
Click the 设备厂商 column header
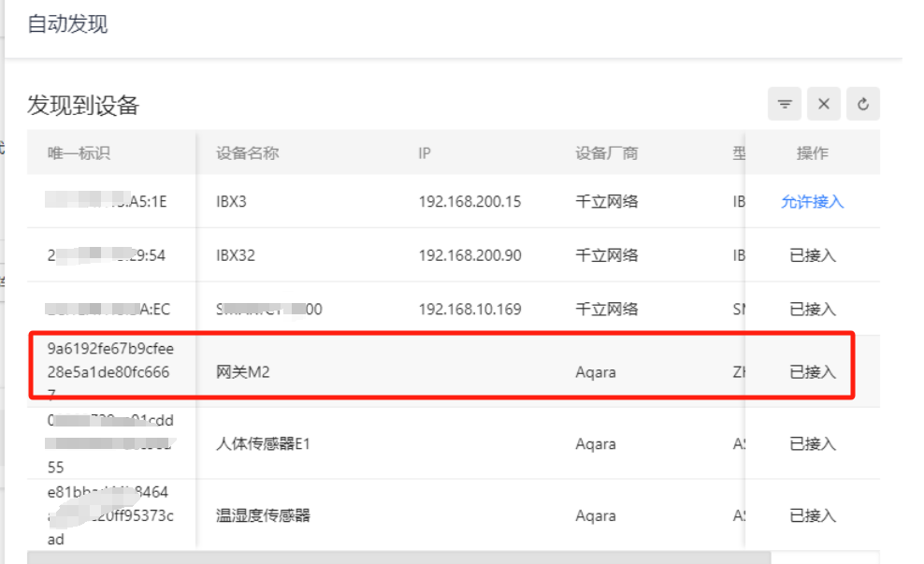click(607, 153)
